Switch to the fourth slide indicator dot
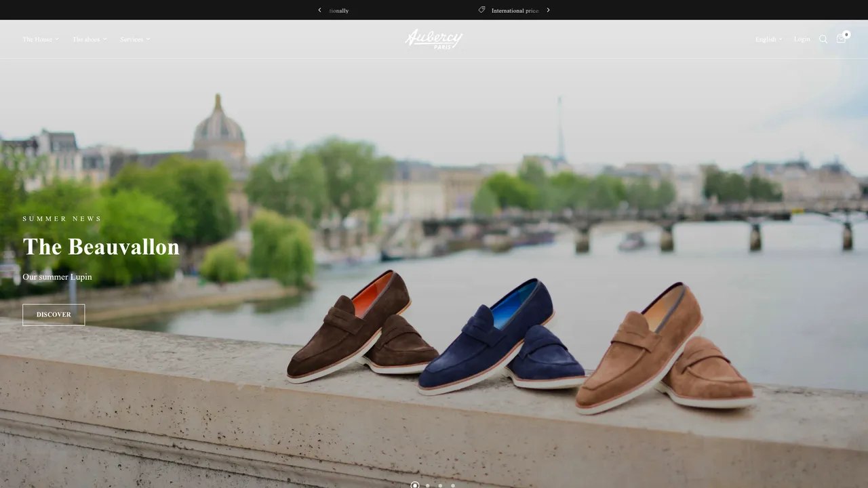The height and width of the screenshot is (488, 868). coord(453,485)
